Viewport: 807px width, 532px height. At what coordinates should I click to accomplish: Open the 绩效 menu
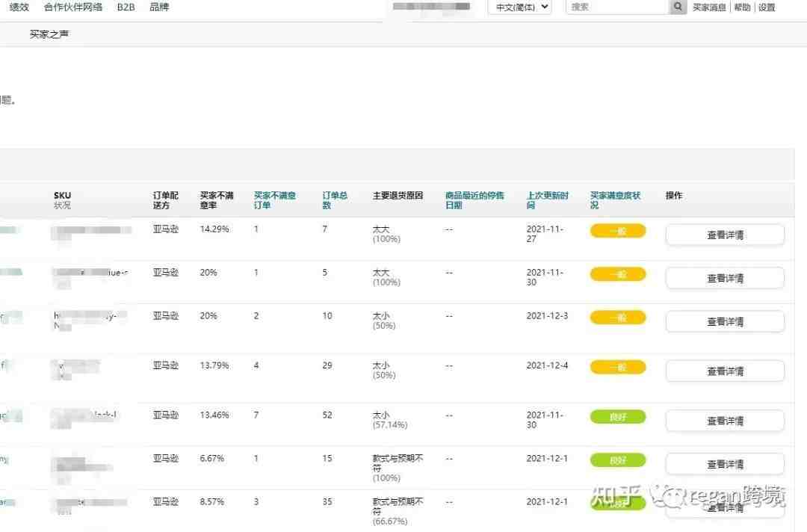click(19, 7)
